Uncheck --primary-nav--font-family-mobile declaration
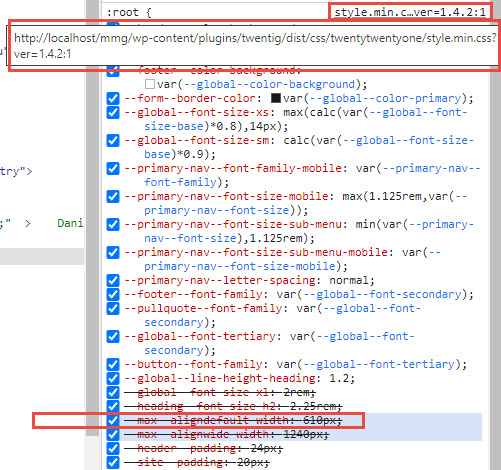 tap(113, 168)
